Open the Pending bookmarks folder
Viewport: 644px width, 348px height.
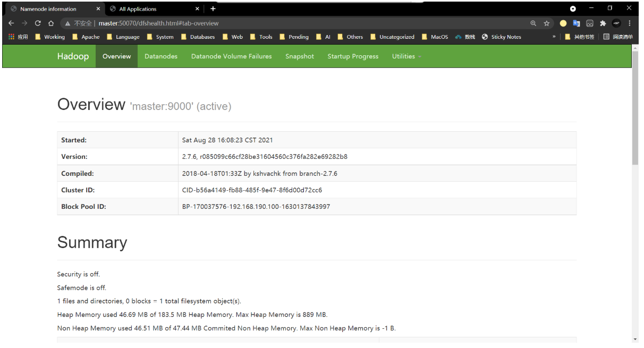point(294,37)
